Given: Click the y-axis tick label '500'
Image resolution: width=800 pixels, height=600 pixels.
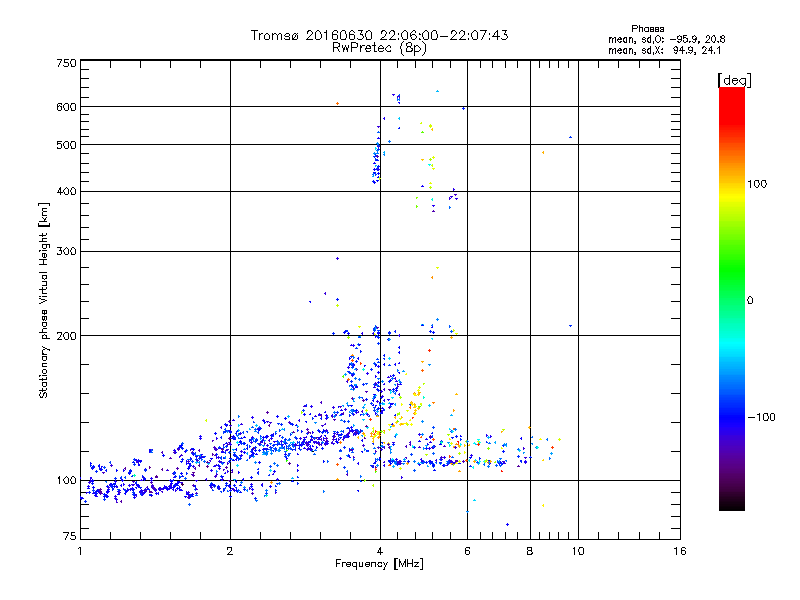Looking at the screenshot, I should pyautogui.click(x=67, y=145).
